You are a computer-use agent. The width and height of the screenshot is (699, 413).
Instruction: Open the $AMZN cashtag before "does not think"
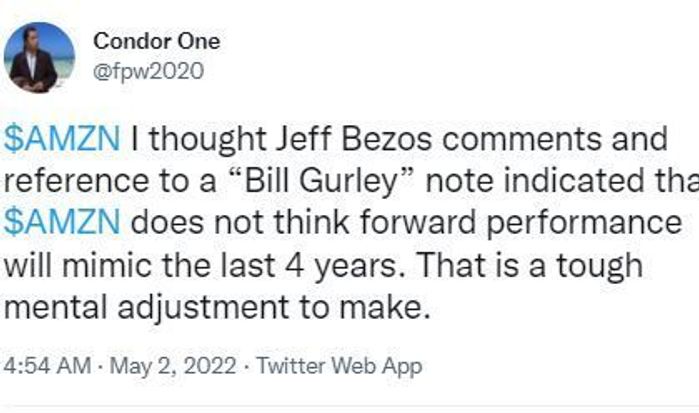point(62,220)
